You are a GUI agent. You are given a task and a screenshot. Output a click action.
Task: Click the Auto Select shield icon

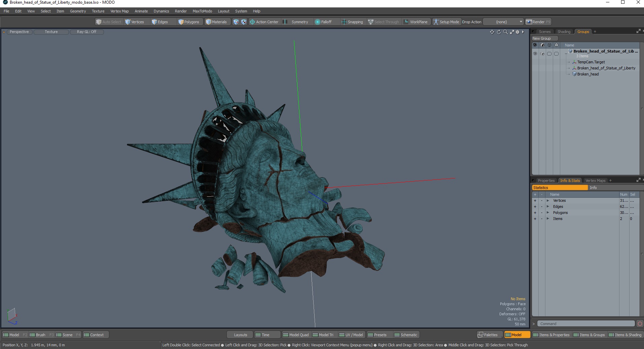(x=99, y=22)
